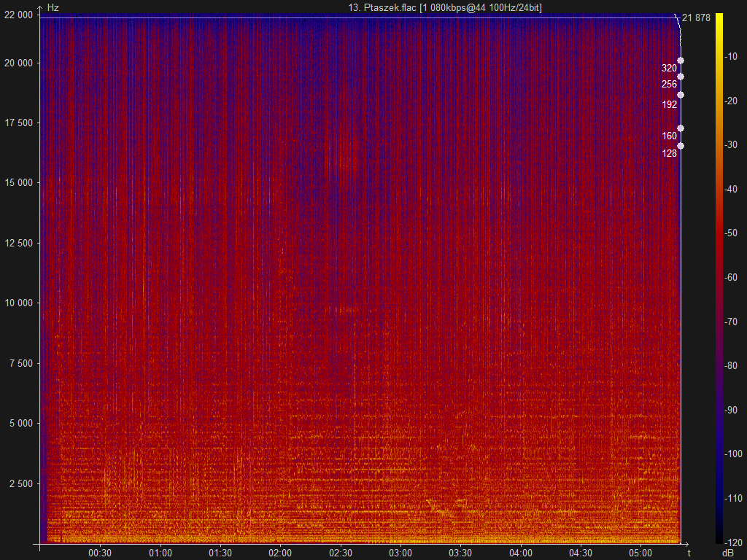This screenshot has width=747, height=560.
Task: Click the 00:30 time axis label
Action: pyautogui.click(x=100, y=553)
